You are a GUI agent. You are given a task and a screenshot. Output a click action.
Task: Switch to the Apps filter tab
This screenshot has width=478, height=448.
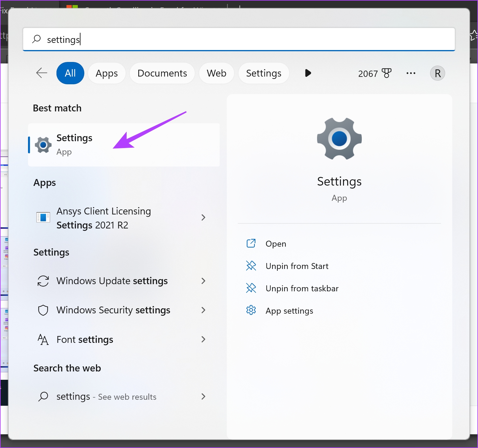tap(107, 73)
